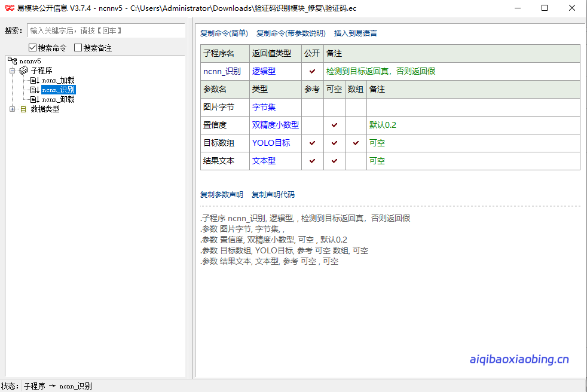Click 复制声明代码 link

pyautogui.click(x=273, y=195)
